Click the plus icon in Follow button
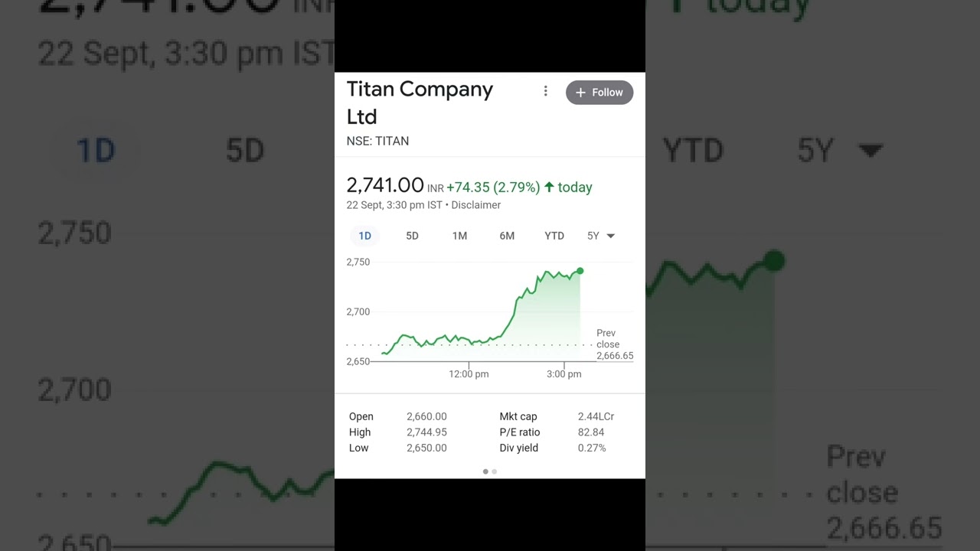Screen dimensions: 980x551 click(580, 93)
